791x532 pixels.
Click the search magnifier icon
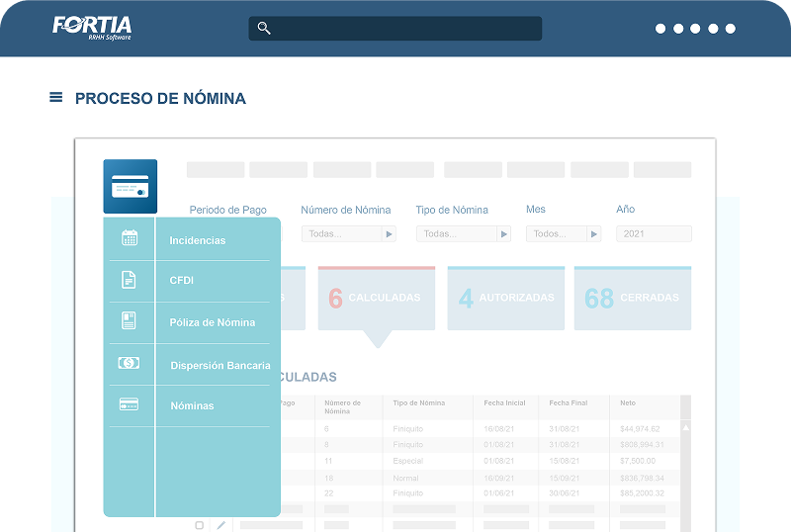(264, 29)
